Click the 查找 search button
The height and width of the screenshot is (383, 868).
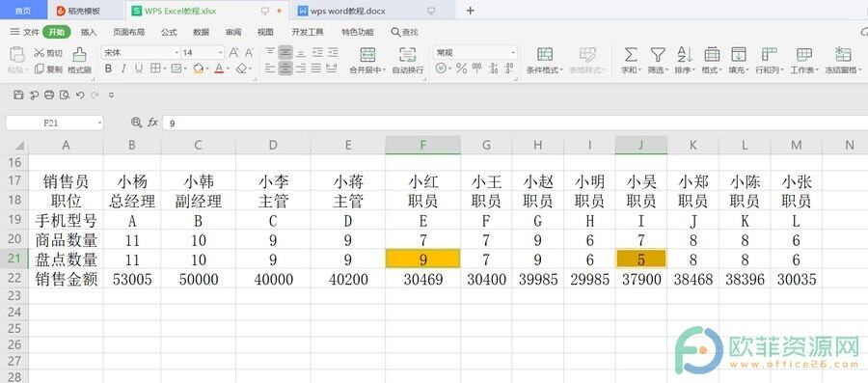point(405,32)
